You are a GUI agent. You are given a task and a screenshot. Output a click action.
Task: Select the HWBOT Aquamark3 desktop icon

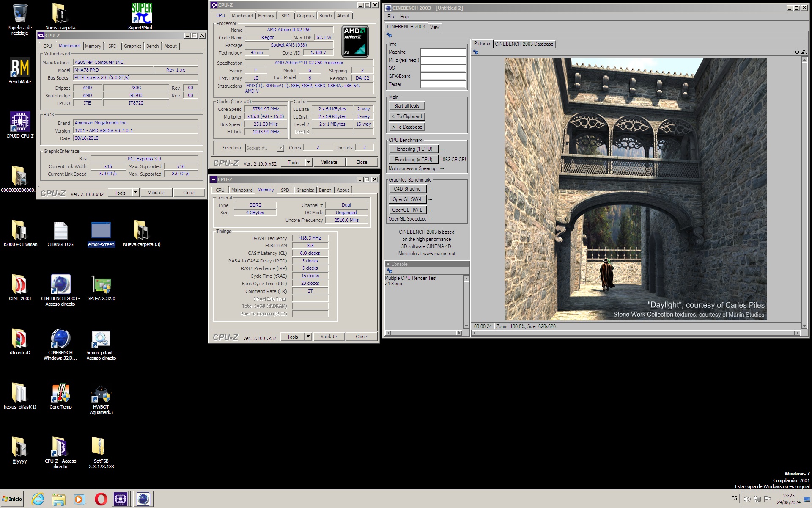click(x=101, y=399)
